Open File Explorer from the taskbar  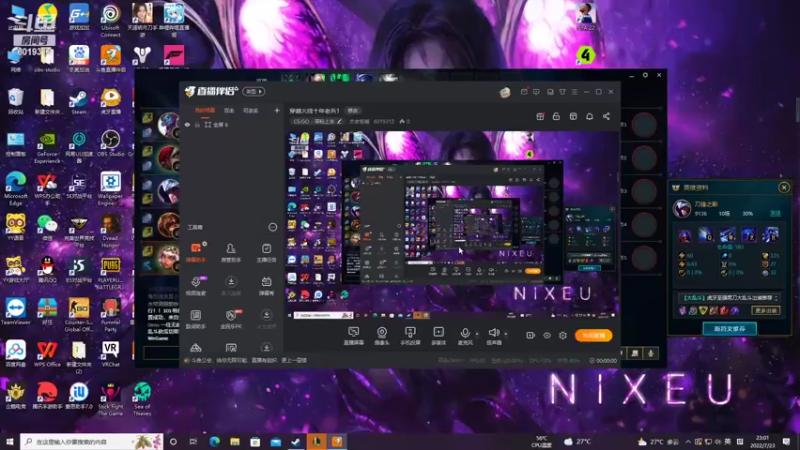[235, 442]
